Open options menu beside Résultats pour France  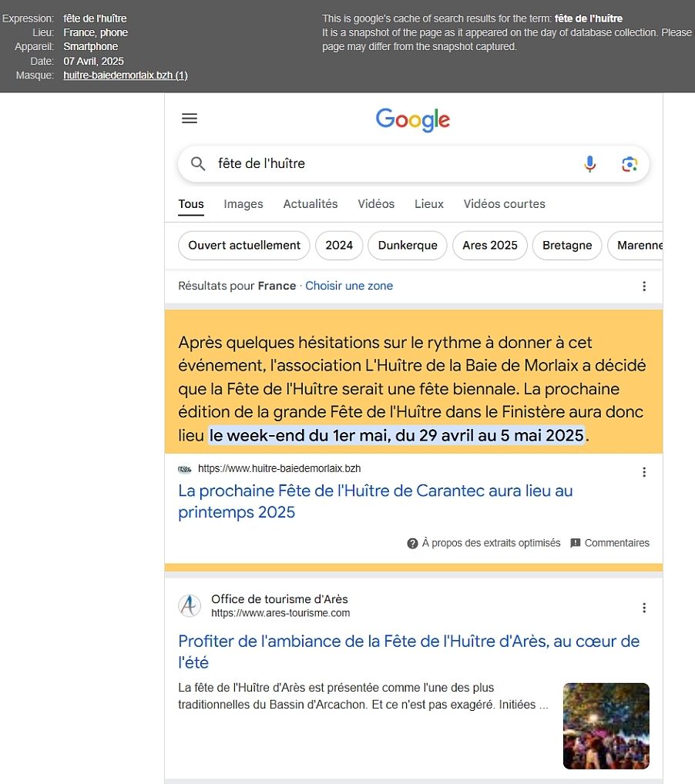pyautogui.click(x=644, y=286)
